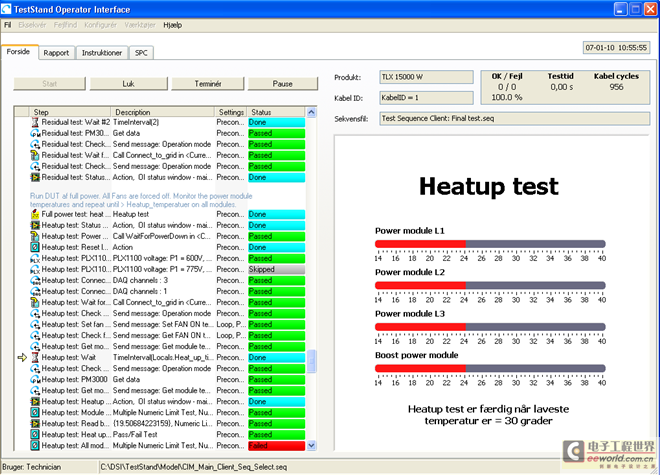Switch to the Rapport tab
Screen dimensions: 660x475
pyautogui.click(x=56, y=53)
